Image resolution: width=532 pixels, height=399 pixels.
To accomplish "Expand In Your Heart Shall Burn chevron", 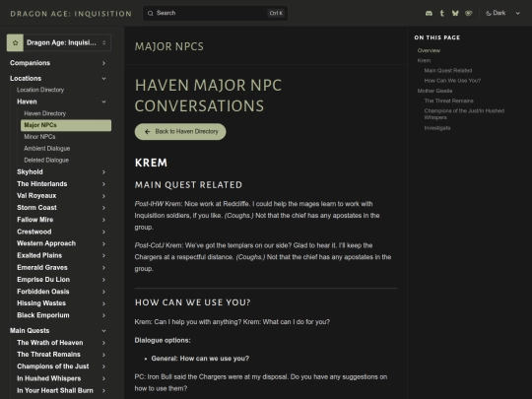I will (x=103, y=391).
